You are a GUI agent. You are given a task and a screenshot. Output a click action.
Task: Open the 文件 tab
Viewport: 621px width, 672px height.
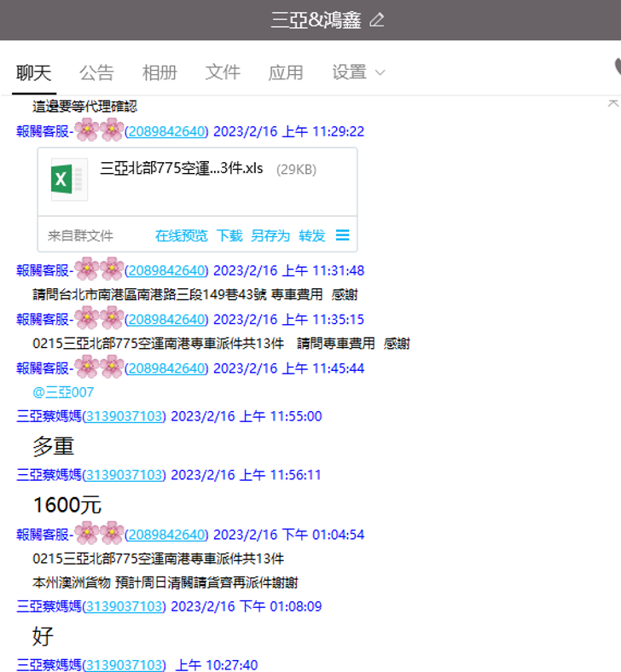click(223, 72)
